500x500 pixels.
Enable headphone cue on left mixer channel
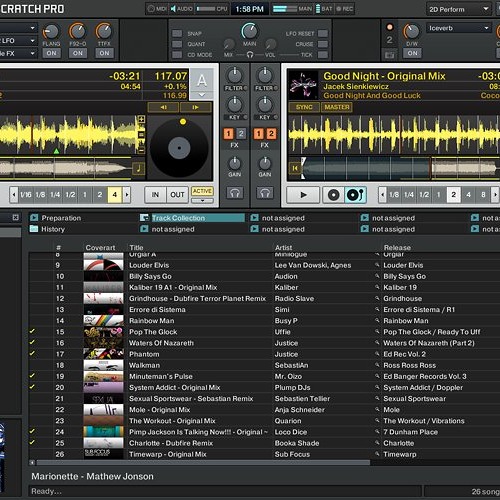point(235,193)
